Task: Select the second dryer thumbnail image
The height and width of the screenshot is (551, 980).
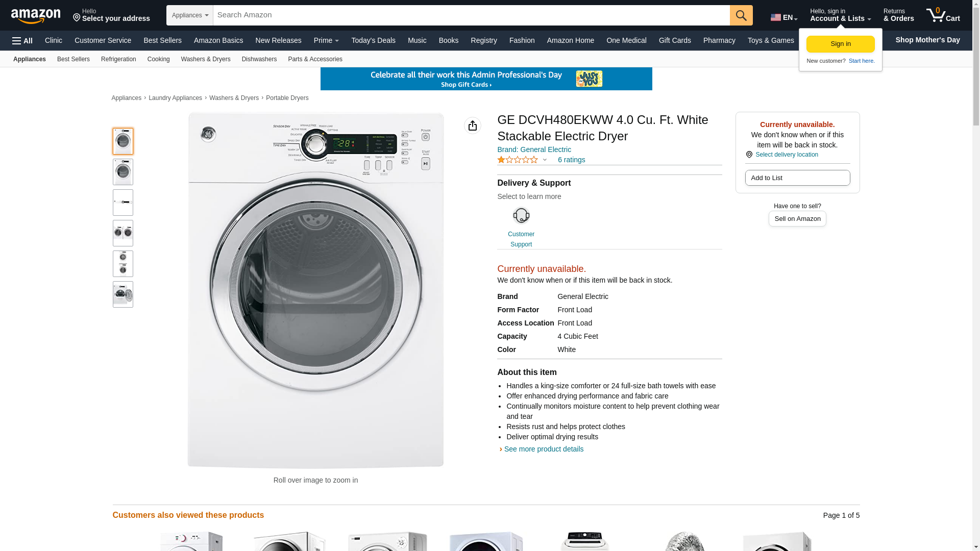Action: (x=123, y=172)
